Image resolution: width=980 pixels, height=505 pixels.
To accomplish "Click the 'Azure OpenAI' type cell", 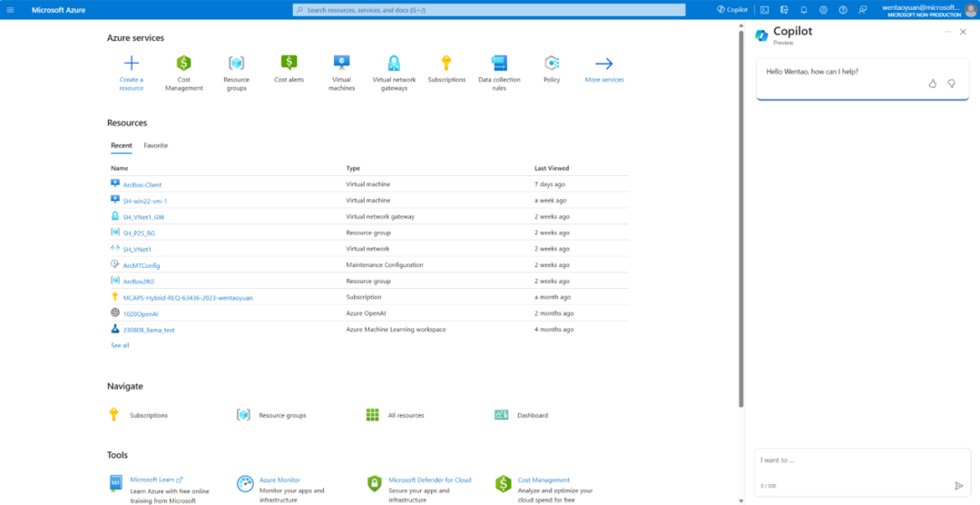I will (x=367, y=312).
